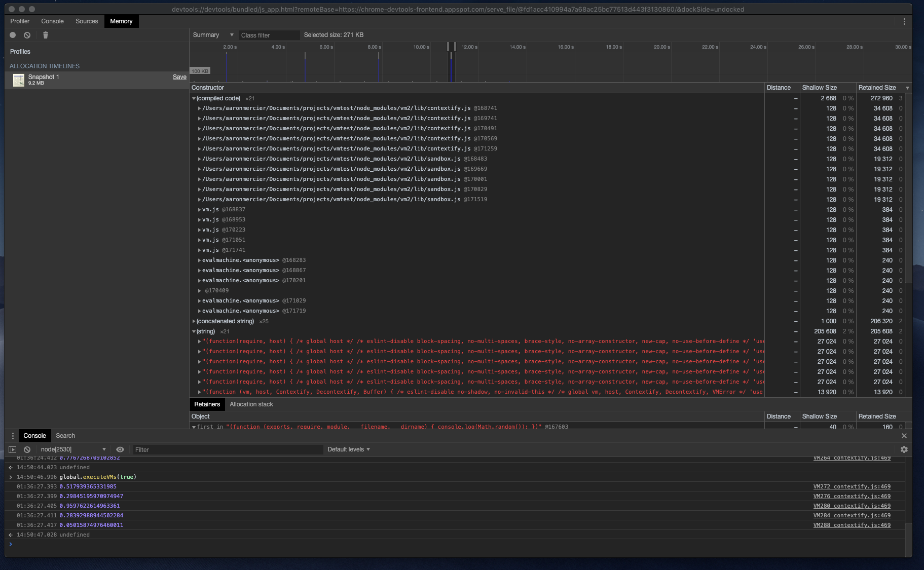
Task: Switch to the Allocation stack tab
Action: click(x=251, y=404)
